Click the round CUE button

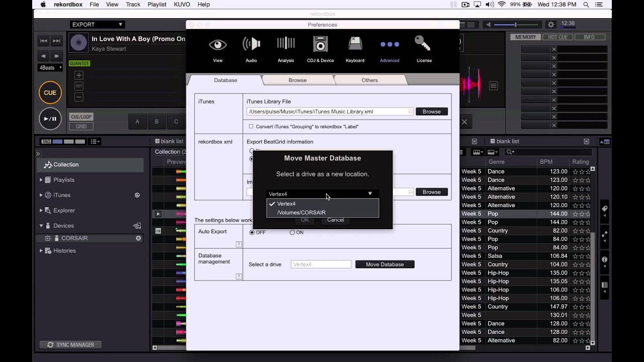pos(50,93)
